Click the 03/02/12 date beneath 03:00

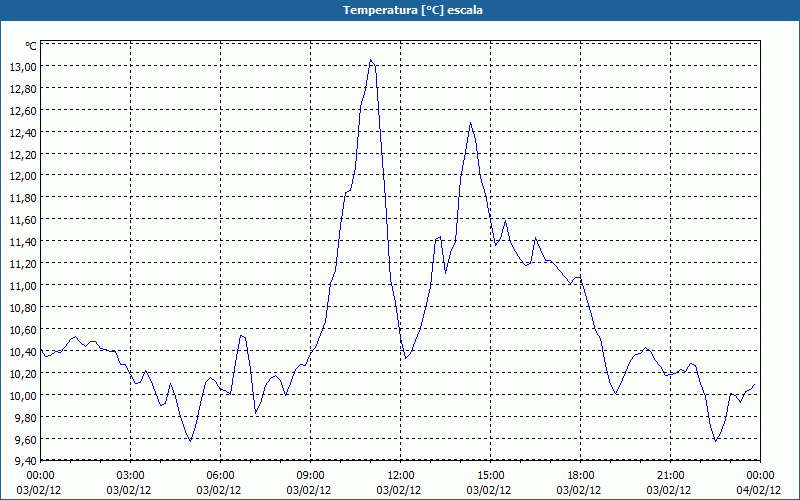129,490
